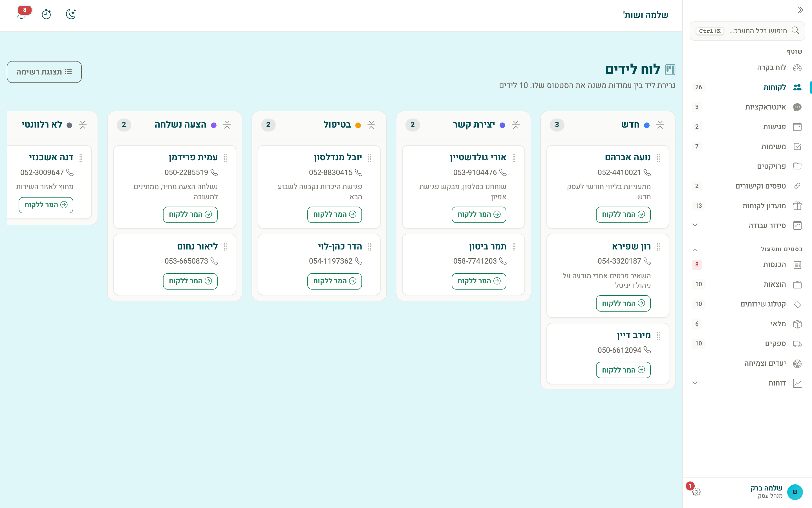Collapse the לא רלוונטי column
The height and width of the screenshot is (508, 812).
[83, 125]
